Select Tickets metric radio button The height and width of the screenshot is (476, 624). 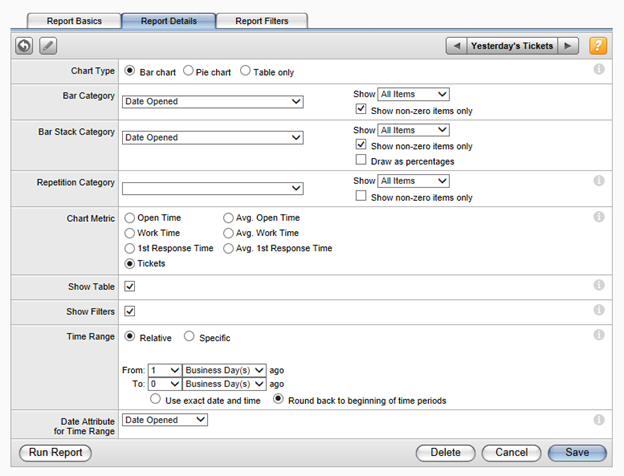tap(130, 264)
